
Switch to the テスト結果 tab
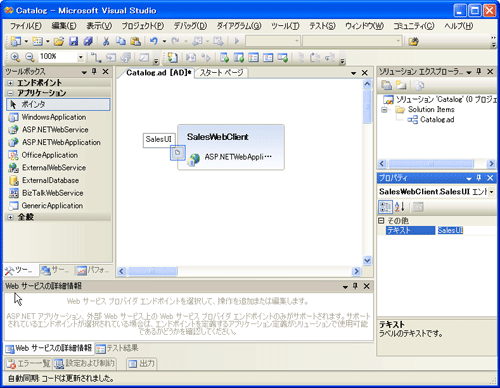click(x=117, y=348)
